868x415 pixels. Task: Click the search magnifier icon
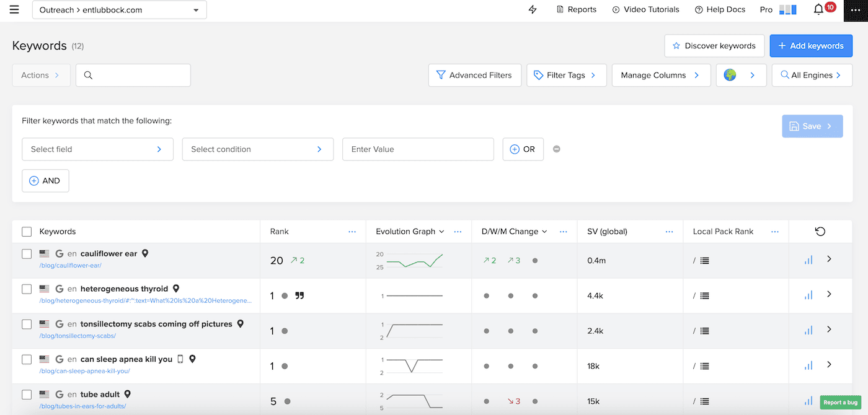click(88, 75)
